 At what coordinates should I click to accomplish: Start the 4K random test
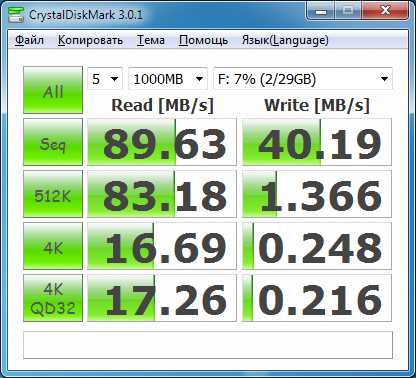[53, 246]
